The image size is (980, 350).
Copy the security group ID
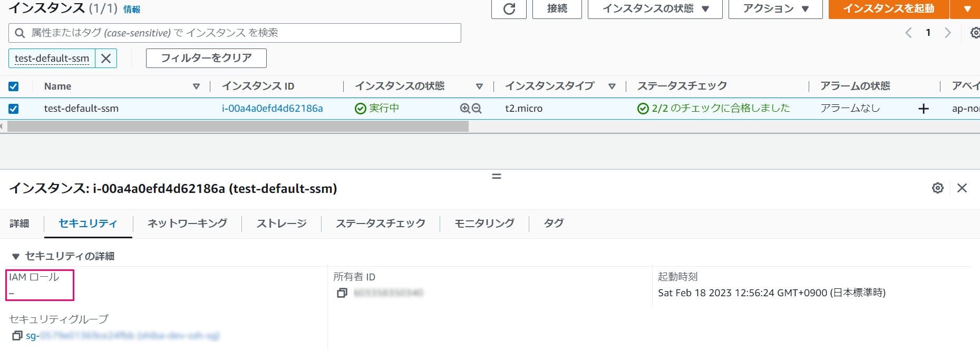[17, 336]
